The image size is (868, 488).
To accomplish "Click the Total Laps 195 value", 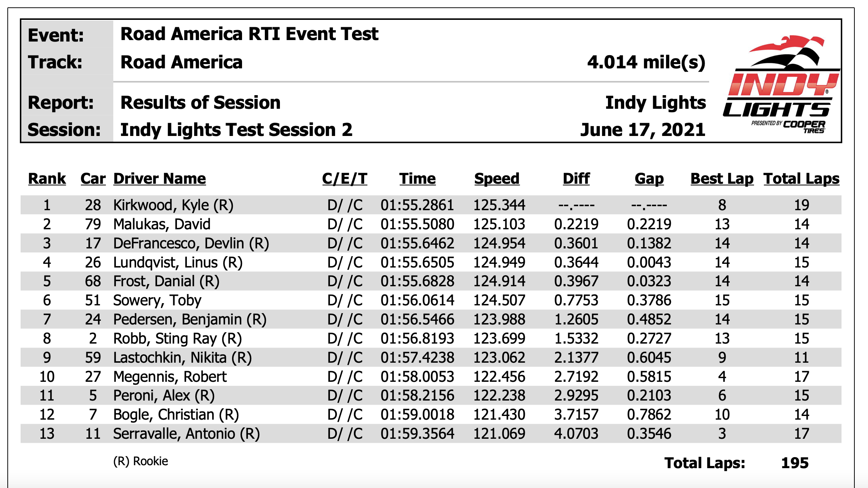I will [x=795, y=463].
